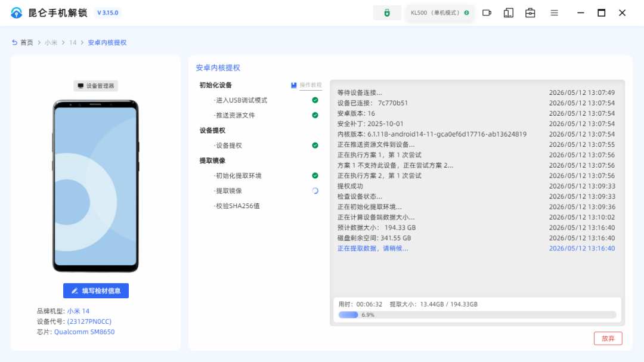Viewport: 644px width, 362px height.
Task: Click the 等待设备连接 log line
Action: pyautogui.click(x=360, y=92)
